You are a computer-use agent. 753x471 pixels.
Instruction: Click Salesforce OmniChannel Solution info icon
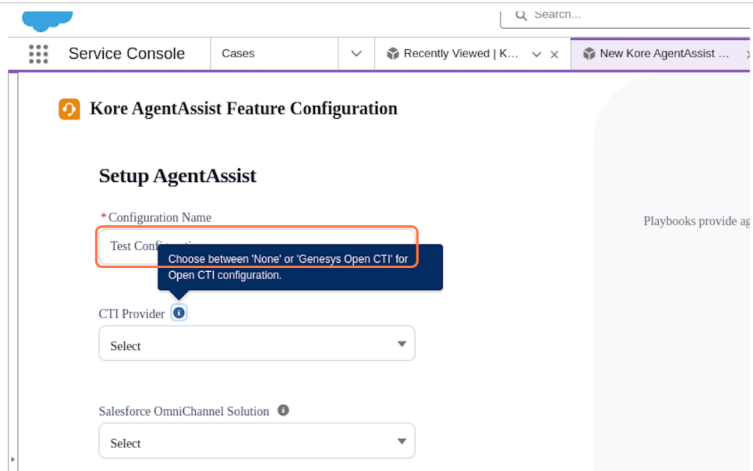pos(283,410)
